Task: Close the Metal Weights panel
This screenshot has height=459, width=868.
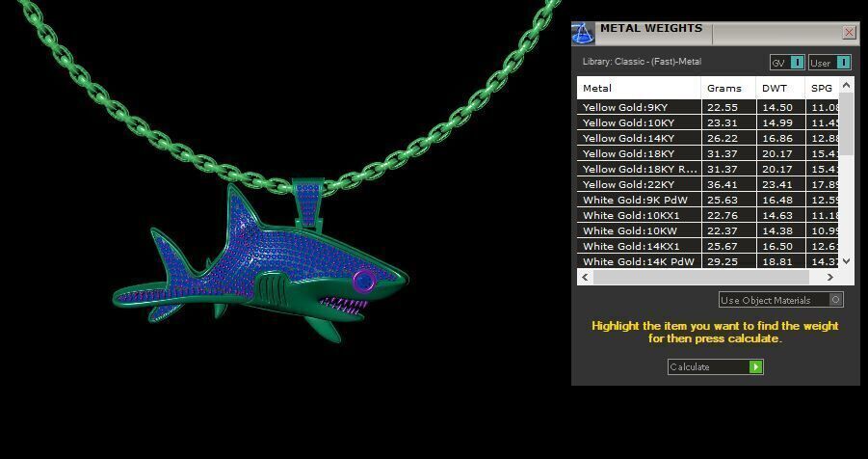Action: tap(849, 33)
